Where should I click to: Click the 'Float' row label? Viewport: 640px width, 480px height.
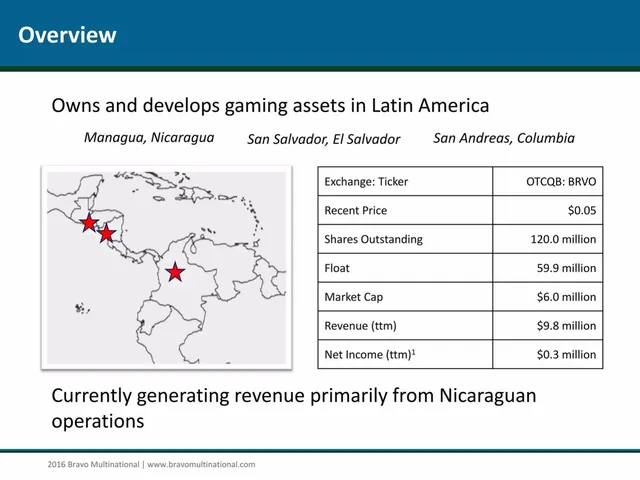[x=337, y=268]
